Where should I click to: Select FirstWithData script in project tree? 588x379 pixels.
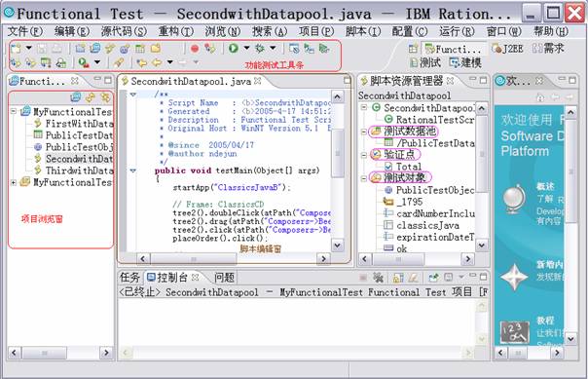point(74,124)
